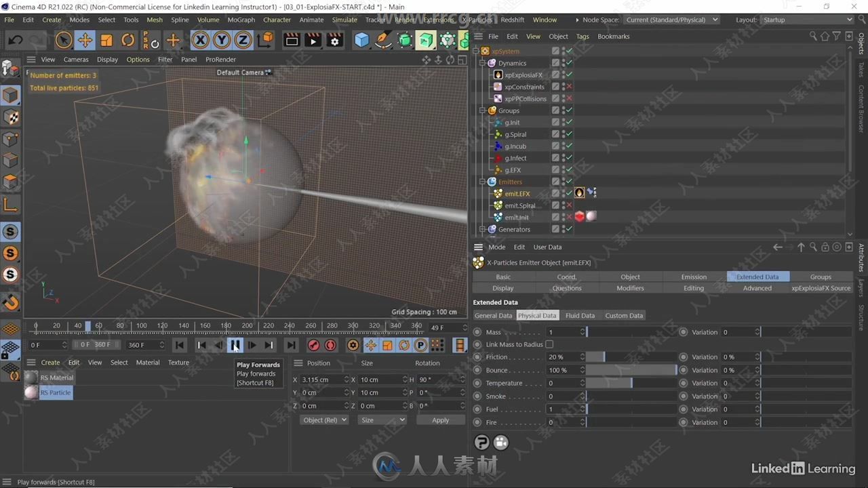Switch to Texture mode icon
868x488 pixels.
pyautogui.click(x=11, y=117)
